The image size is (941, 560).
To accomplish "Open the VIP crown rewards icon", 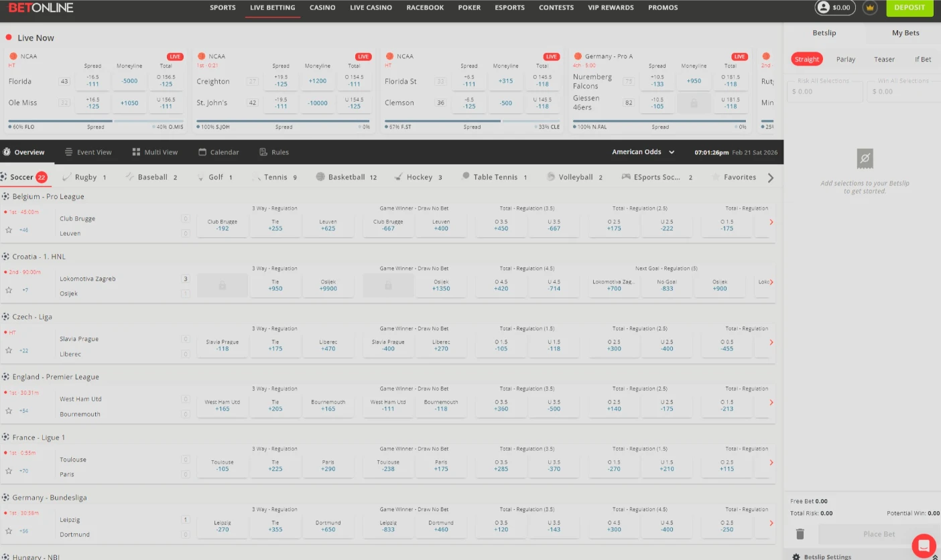I will tap(870, 7).
